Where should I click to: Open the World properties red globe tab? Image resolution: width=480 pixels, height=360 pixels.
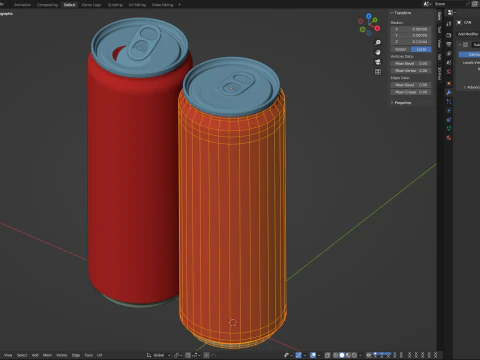click(449, 72)
